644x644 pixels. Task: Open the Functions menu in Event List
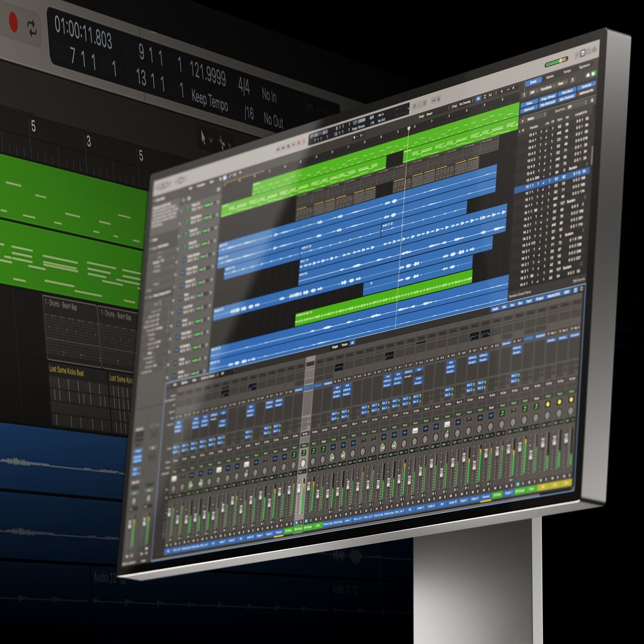pos(547,88)
